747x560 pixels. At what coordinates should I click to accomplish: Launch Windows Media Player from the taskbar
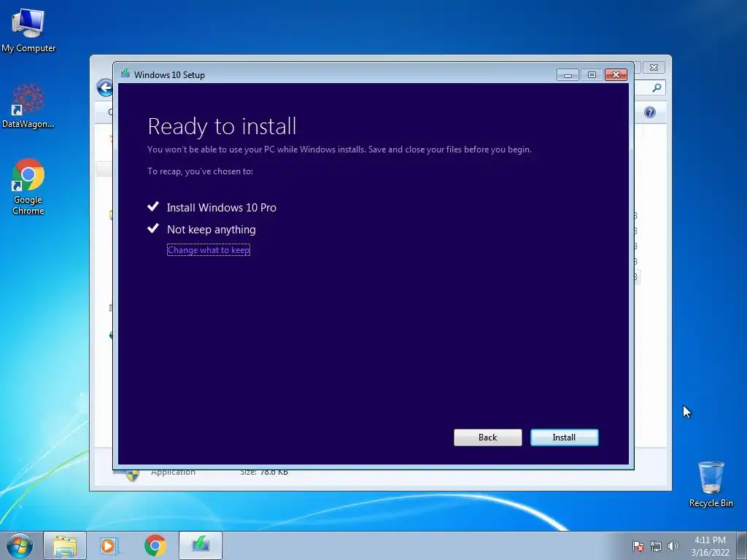click(x=108, y=545)
